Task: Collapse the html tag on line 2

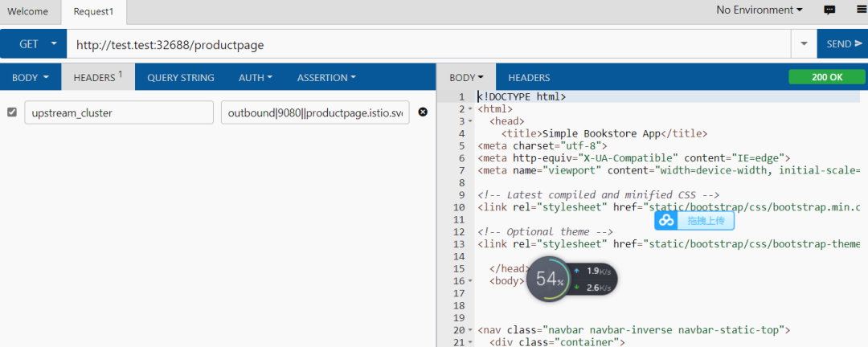Action: 470,108
